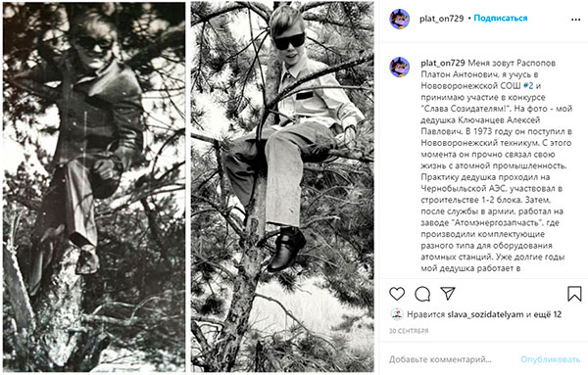Like the post with the heart icon
Viewport: 588px width, 375px height.
(x=397, y=294)
